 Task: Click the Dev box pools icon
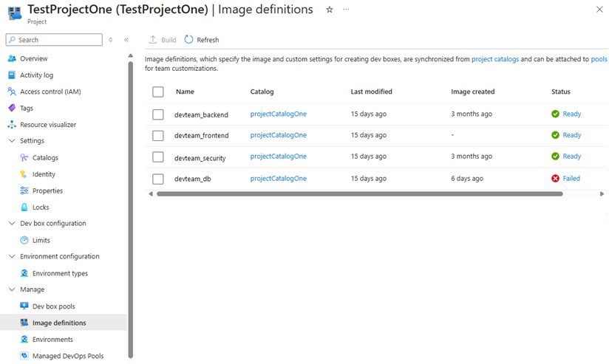pyautogui.click(x=24, y=306)
